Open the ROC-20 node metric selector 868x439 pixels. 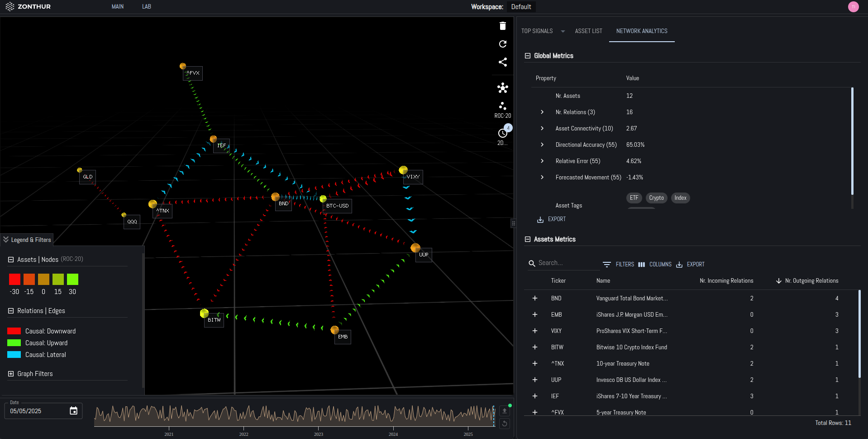502,110
